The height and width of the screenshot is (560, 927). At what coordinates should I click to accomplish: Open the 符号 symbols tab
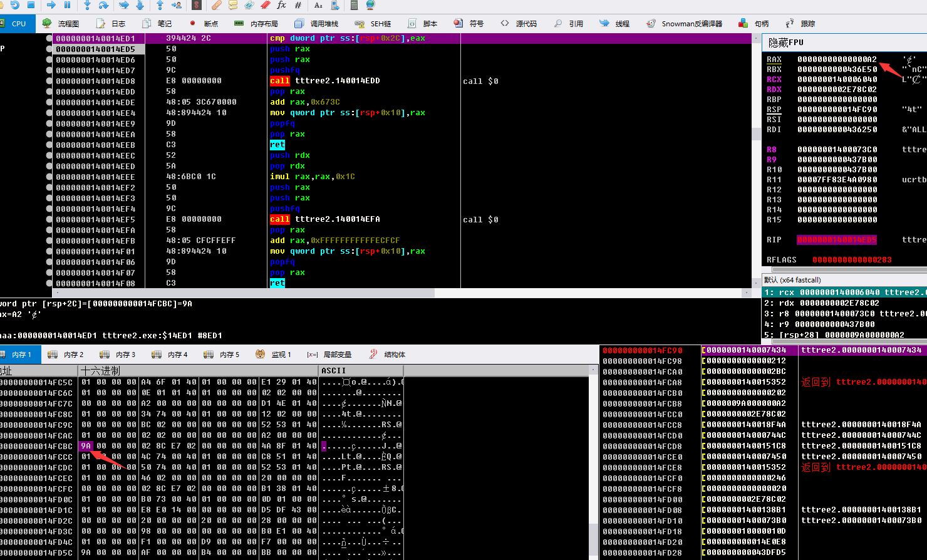click(x=469, y=24)
